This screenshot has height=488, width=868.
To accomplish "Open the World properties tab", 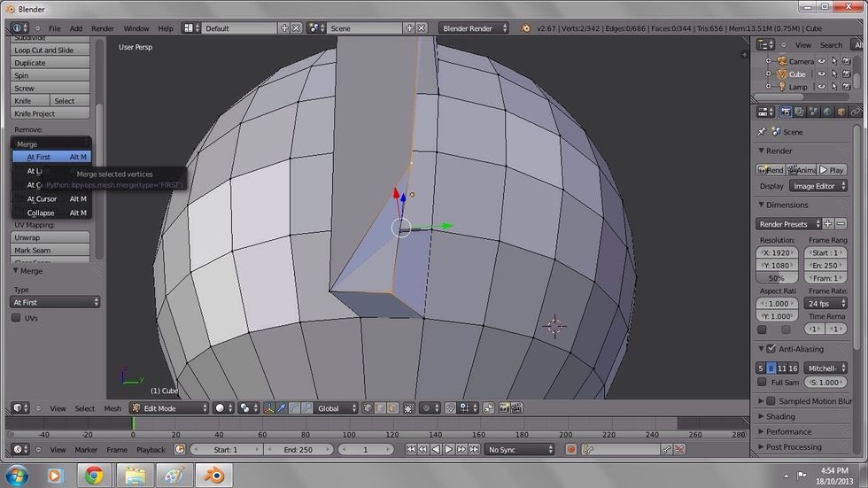I will [x=827, y=112].
